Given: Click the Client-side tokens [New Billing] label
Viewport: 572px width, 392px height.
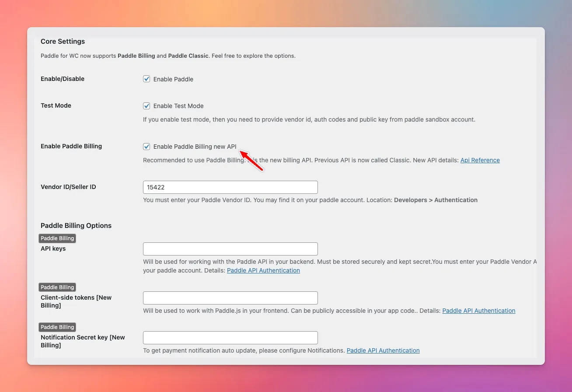Looking at the screenshot, I should coord(76,301).
